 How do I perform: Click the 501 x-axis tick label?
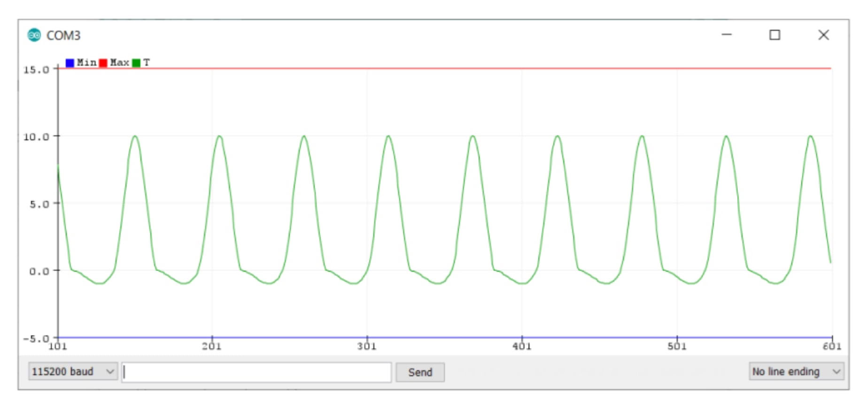point(677,347)
